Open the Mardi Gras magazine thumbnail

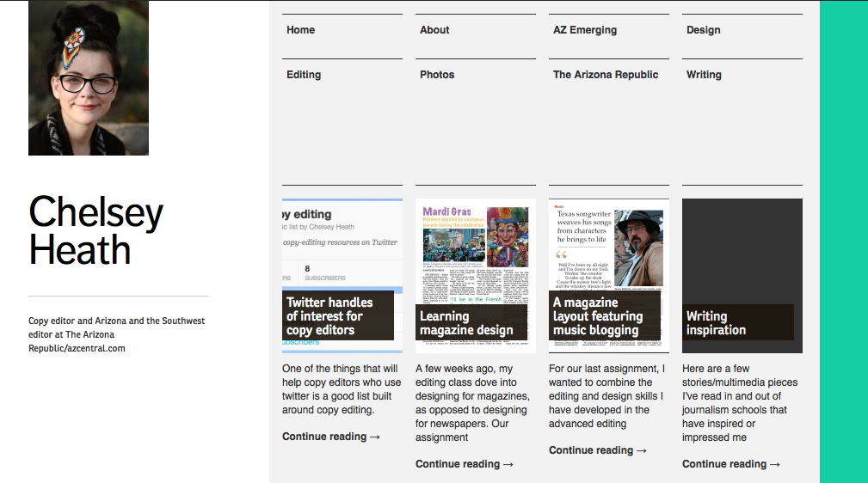pos(475,249)
